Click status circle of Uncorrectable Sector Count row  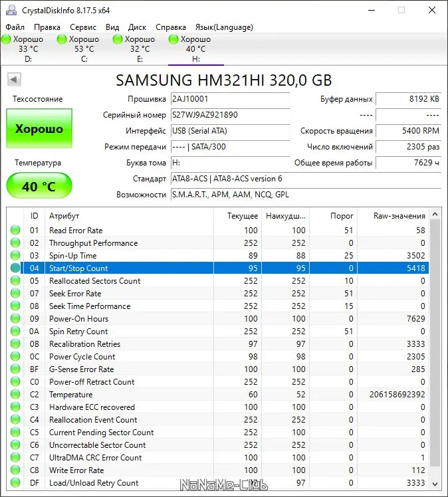[x=15, y=445]
